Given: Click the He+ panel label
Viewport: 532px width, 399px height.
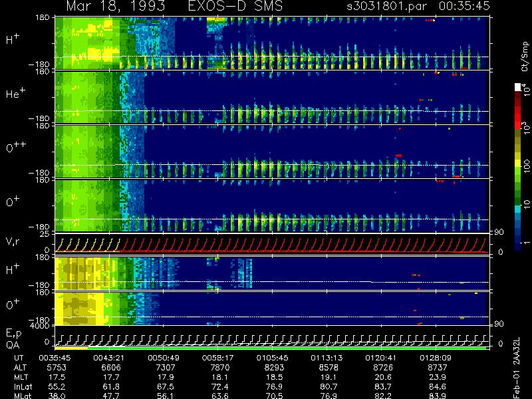Looking at the screenshot, I should pyautogui.click(x=15, y=93).
